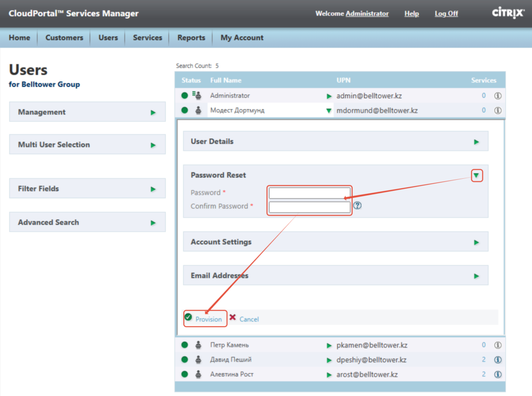Viewport: 532px width, 396px height.
Task: Collapse the Password Reset section
Action: tap(476, 176)
